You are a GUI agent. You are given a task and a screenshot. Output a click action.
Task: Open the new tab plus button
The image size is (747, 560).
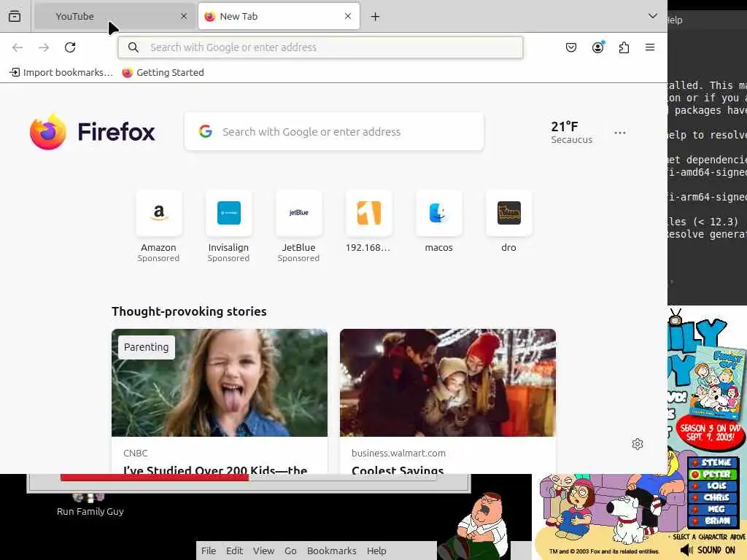click(x=376, y=17)
